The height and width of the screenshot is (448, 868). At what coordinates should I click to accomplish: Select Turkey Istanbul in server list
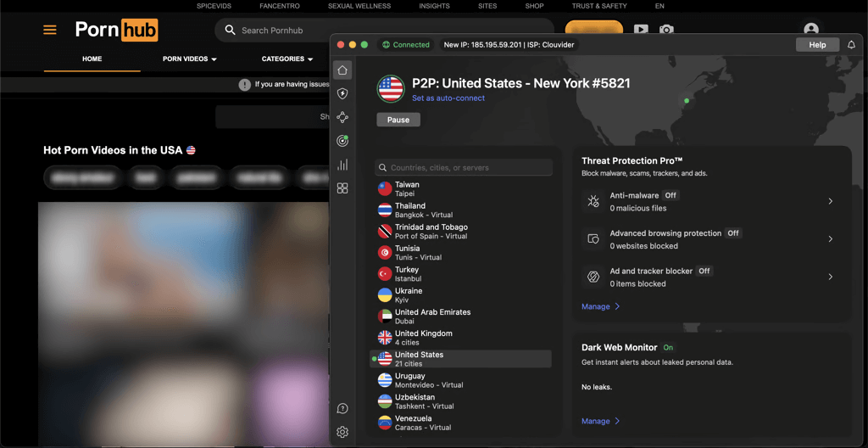(x=460, y=274)
